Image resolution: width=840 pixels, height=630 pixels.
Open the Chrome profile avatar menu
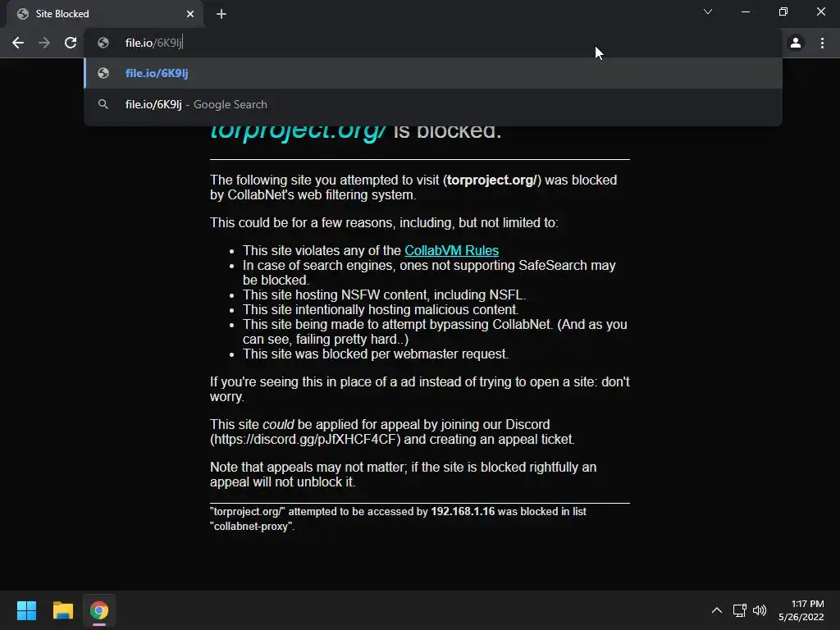pos(796,43)
